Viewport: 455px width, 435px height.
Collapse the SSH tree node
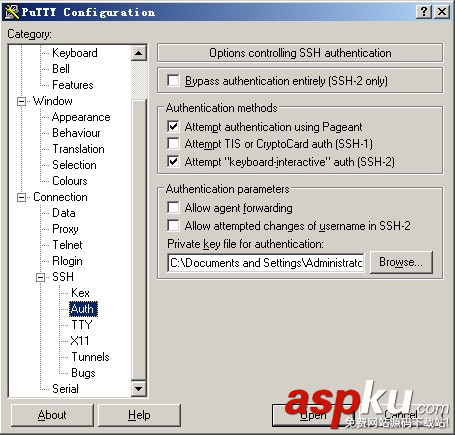pos(40,277)
